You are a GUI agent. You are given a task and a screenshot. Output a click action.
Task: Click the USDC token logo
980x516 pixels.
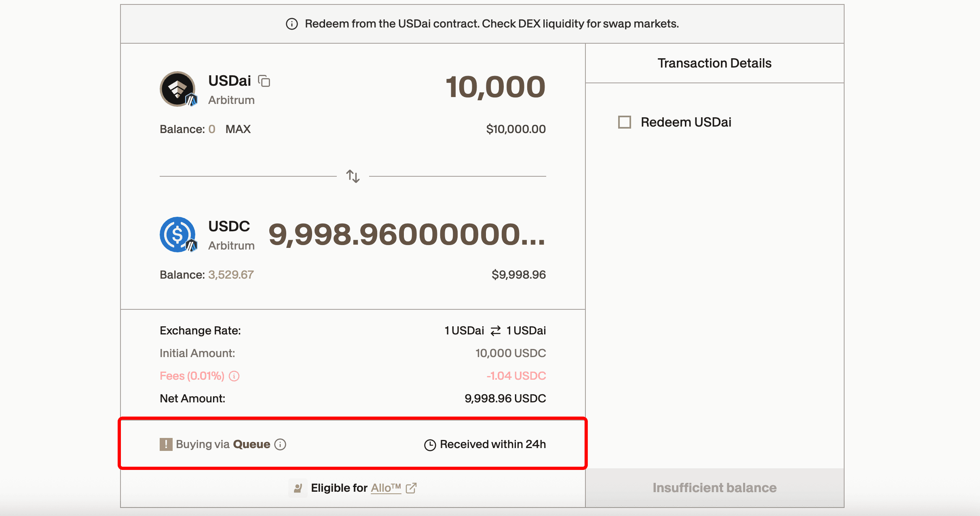tap(178, 235)
